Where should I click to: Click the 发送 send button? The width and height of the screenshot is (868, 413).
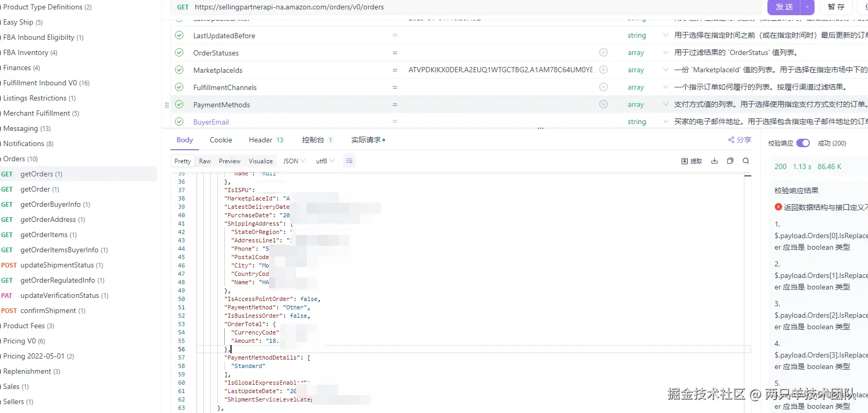pos(785,7)
